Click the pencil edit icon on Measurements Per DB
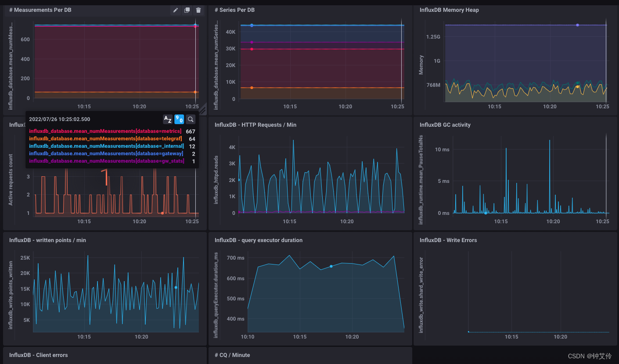The image size is (619, 364). click(x=176, y=10)
